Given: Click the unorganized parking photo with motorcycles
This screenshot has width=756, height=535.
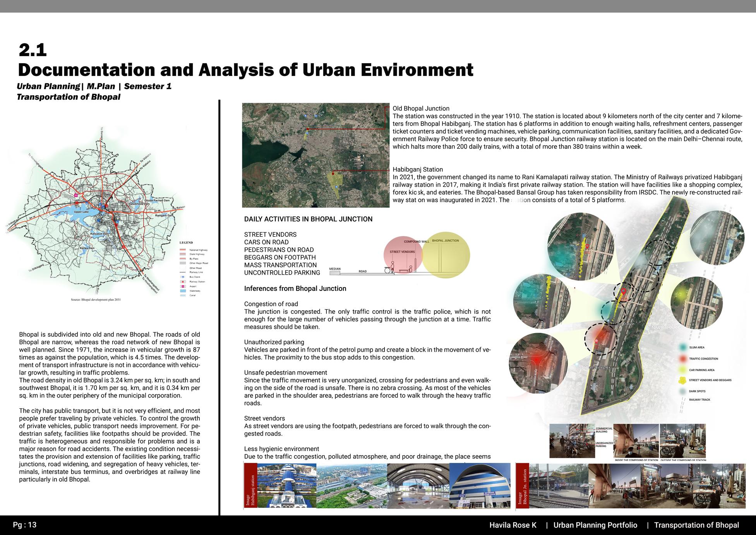Looking at the screenshot, I should pyautogui.click(x=572, y=441).
